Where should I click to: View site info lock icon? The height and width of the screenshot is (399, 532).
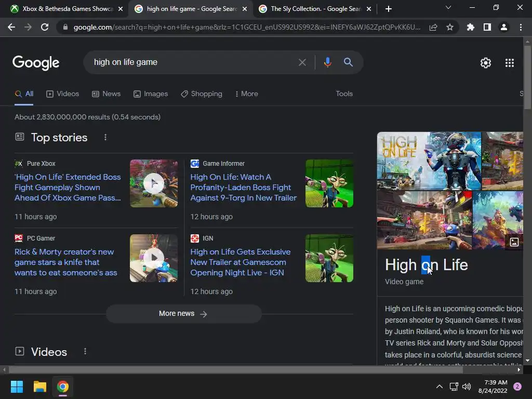point(65,27)
